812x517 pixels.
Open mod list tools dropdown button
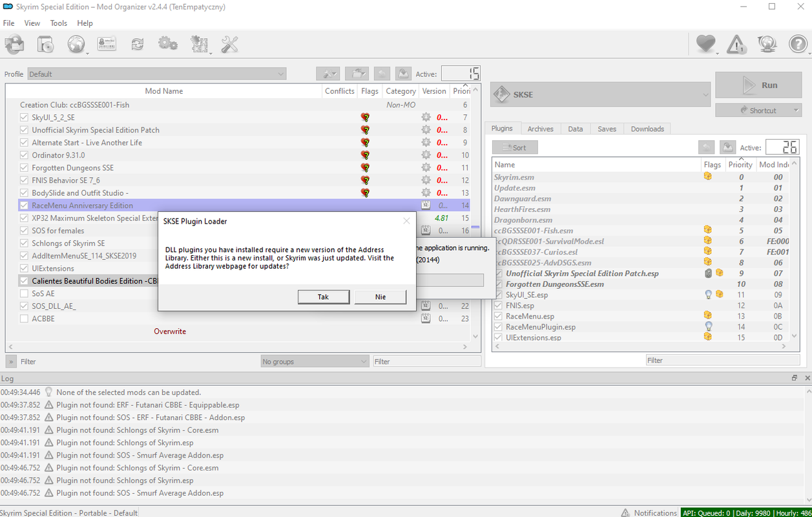(x=328, y=74)
